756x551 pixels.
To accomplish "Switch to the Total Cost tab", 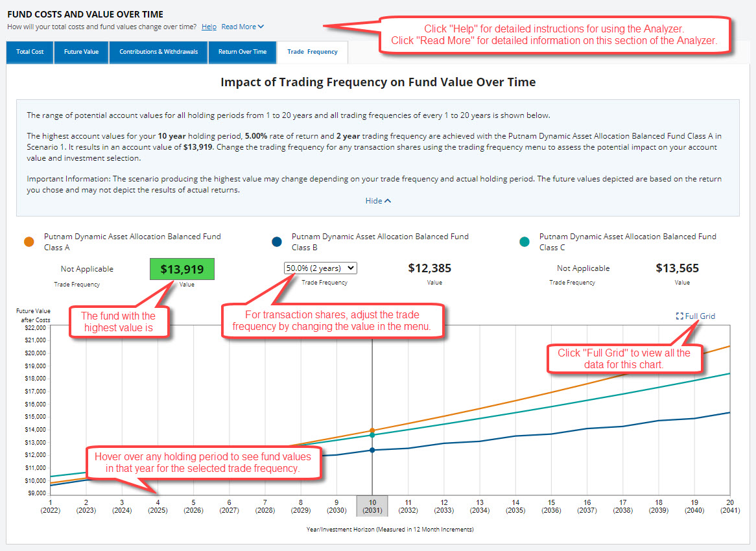I will tap(29, 53).
